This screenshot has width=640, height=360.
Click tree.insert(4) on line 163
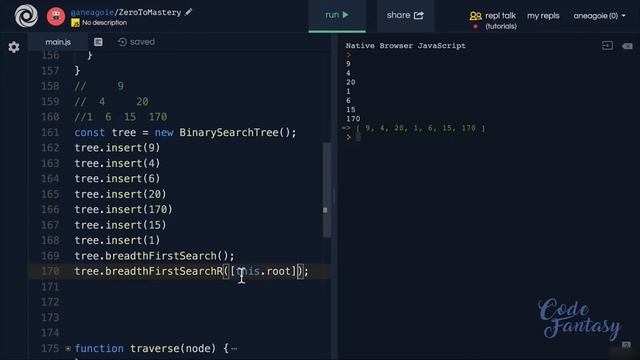pyautogui.click(x=117, y=163)
